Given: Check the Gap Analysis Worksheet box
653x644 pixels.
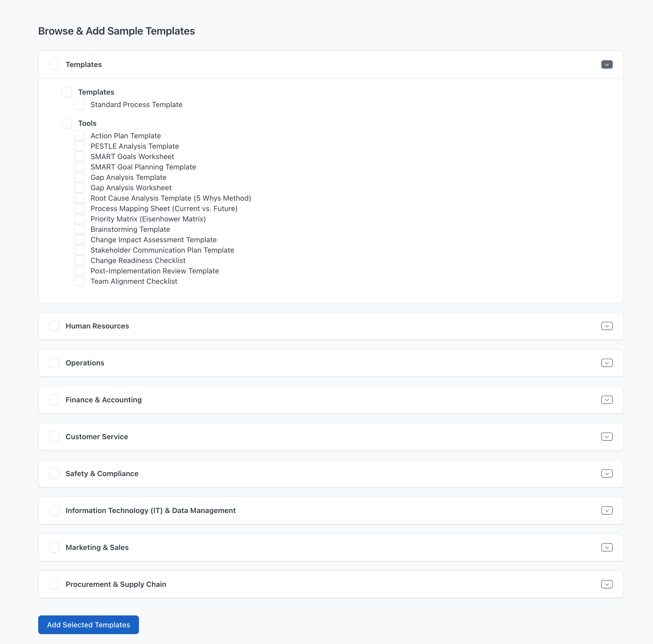Looking at the screenshot, I should tap(79, 188).
